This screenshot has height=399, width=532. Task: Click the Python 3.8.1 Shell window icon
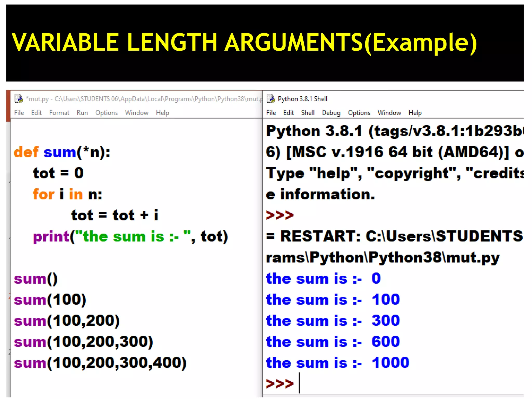click(271, 99)
